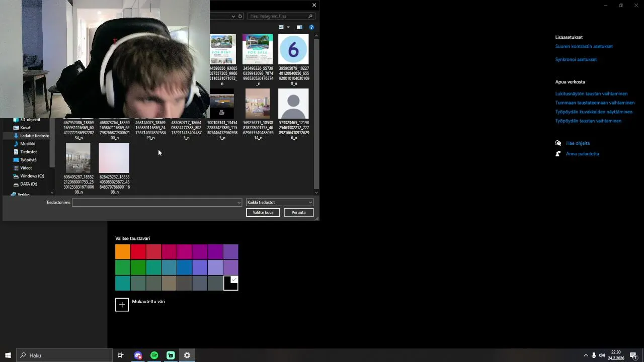Focus the Tiedostonimi file name field

(x=156, y=203)
